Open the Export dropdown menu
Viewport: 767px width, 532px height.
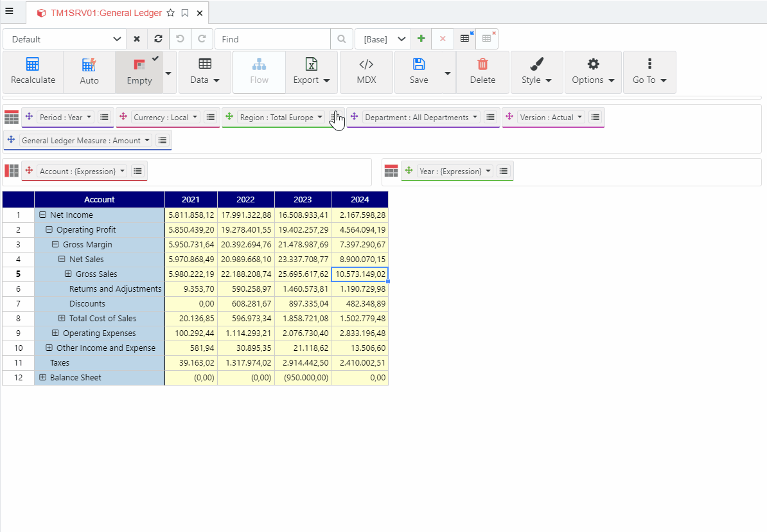pos(312,72)
